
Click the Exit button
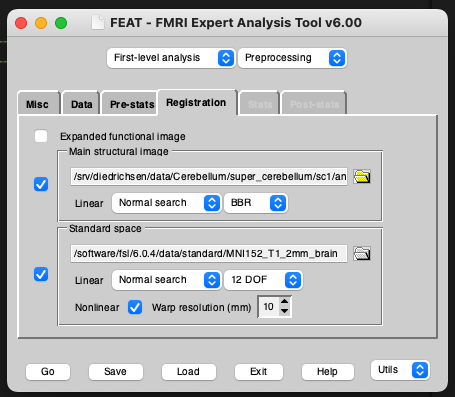pos(259,372)
